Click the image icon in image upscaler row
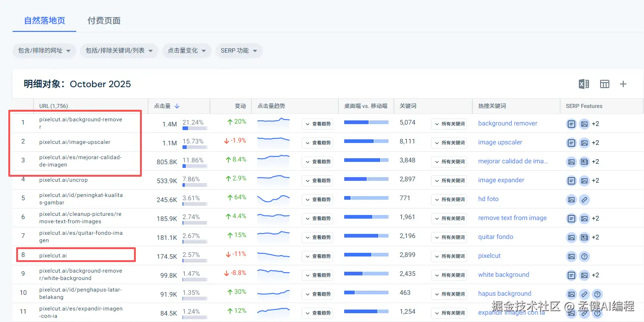 click(x=584, y=143)
